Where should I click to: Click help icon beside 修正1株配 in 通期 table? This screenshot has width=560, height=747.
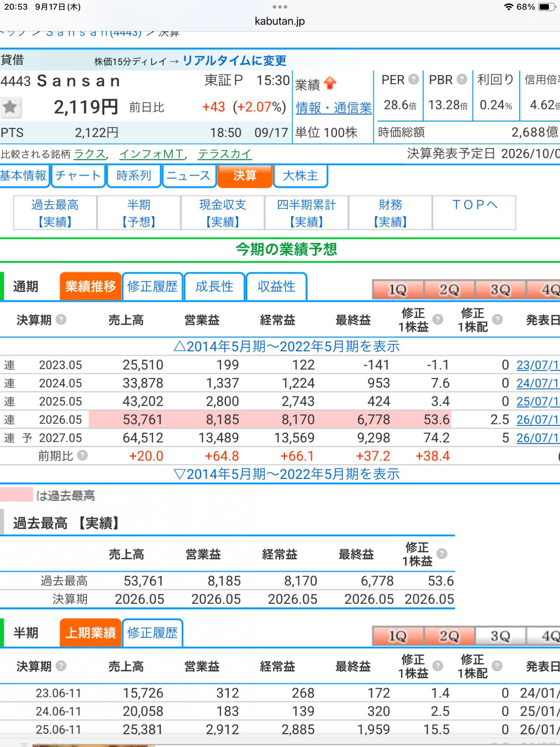497,319
